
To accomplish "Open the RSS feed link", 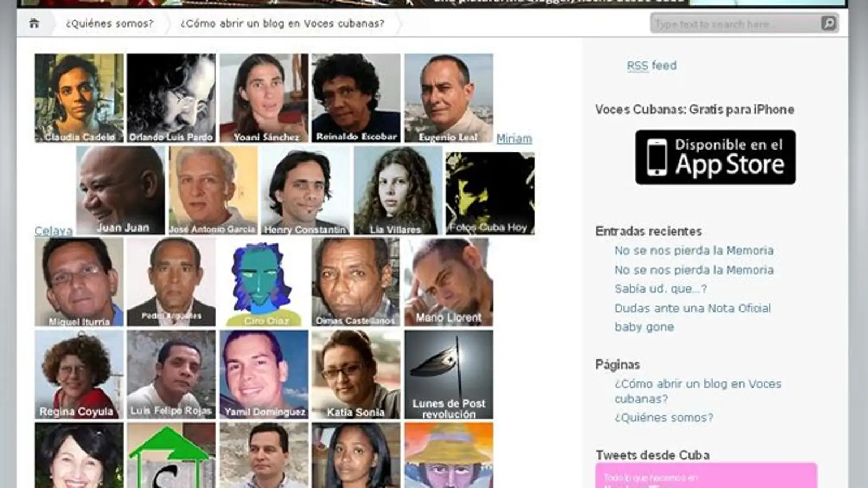I will (x=652, y=66).
